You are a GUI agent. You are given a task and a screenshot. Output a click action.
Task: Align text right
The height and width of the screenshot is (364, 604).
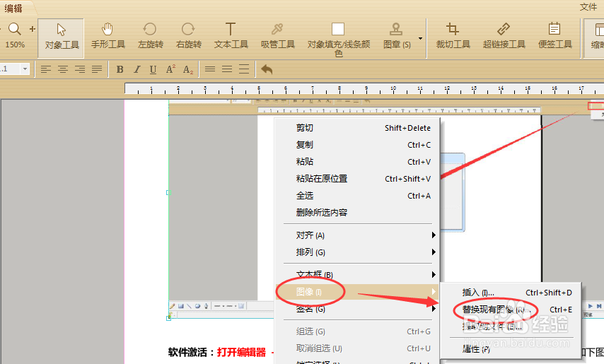(80, 69)
